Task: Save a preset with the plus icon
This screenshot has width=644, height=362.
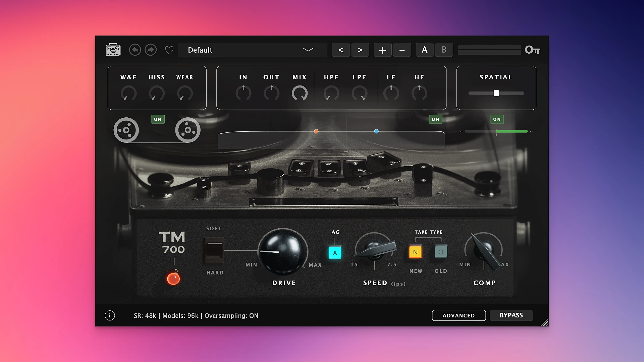Action: pos(382,50)
